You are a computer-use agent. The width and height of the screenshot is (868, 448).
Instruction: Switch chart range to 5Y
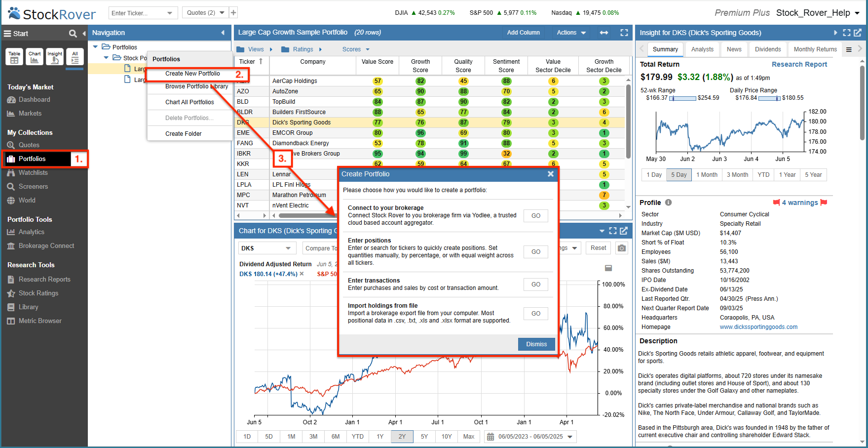pos(424,437)
